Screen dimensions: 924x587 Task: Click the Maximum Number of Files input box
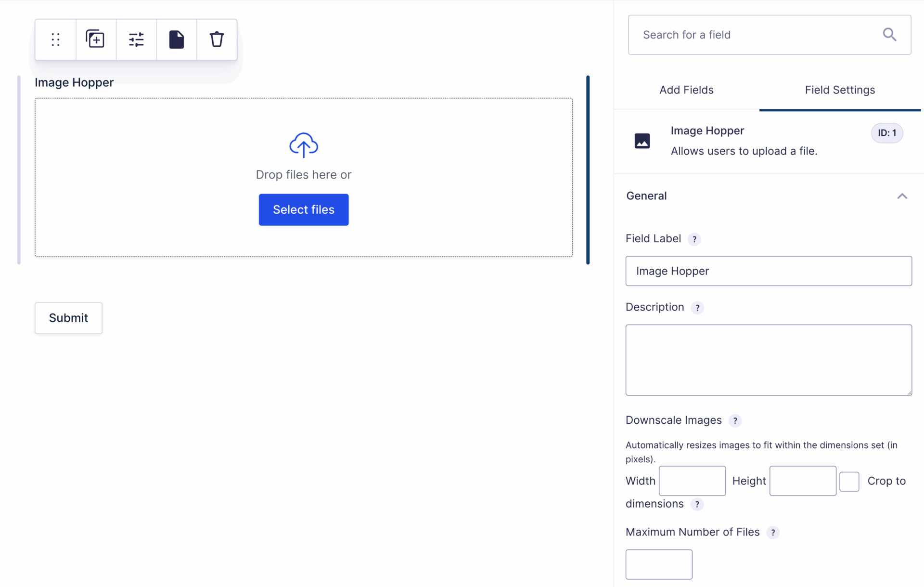[658, 564]
